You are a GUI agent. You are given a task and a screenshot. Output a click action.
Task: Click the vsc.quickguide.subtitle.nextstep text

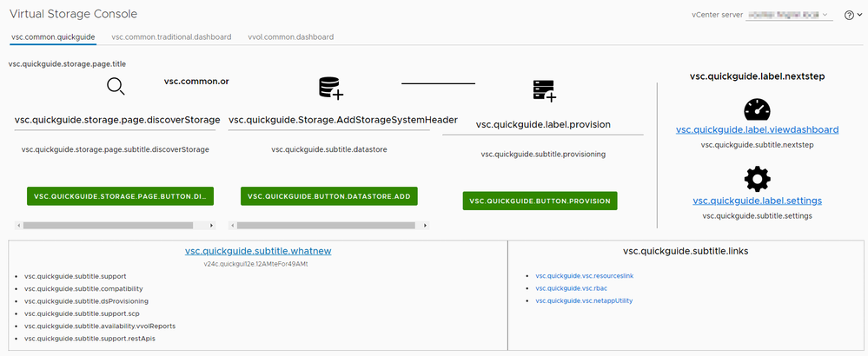(x=757, y=145)
